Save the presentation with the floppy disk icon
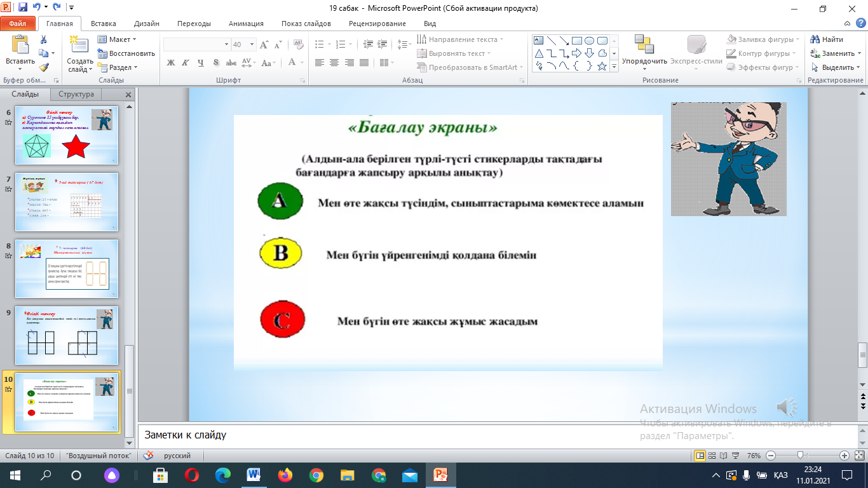868x488 pixels. point(23,8)
